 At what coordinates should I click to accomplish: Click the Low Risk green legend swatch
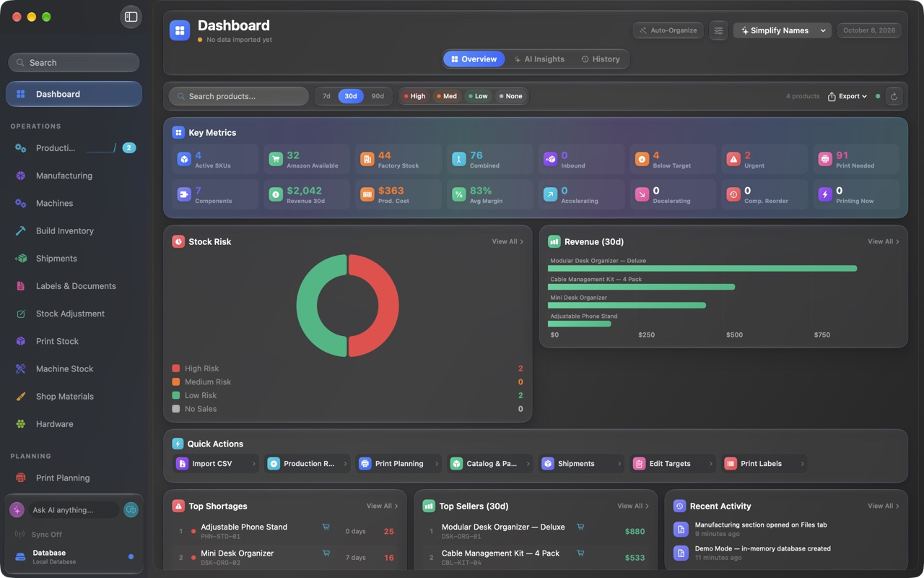(176, 395)
